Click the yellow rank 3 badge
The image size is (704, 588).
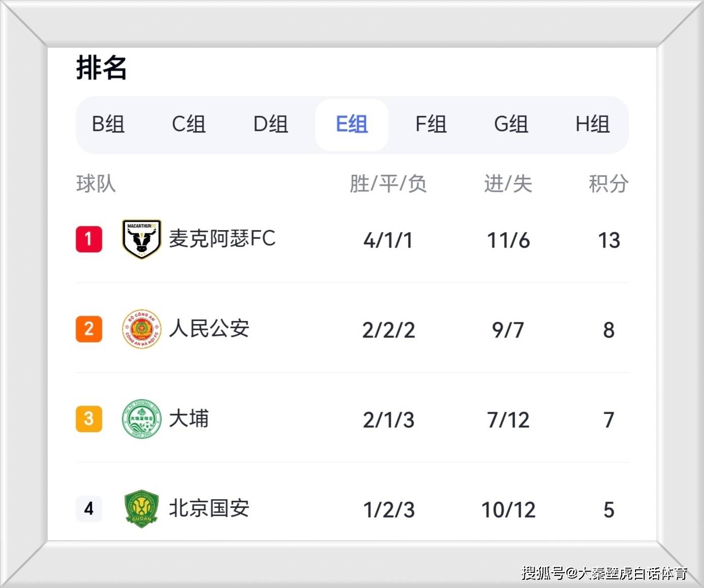tap(89, 419)
